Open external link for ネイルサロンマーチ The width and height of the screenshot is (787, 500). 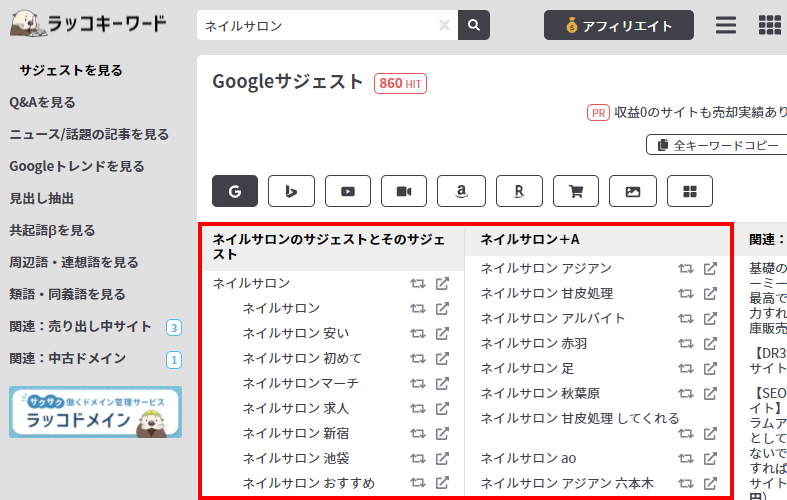click(x=442, y=384)
